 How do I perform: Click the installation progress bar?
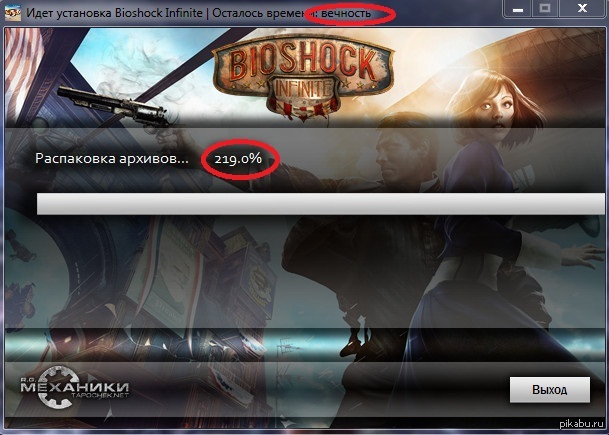pyautogui.click(x=321, y=204)
